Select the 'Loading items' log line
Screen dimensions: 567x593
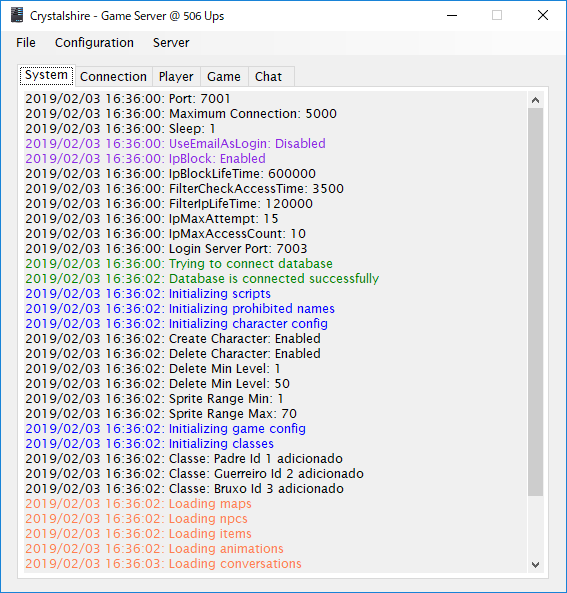tap(138, 534)
